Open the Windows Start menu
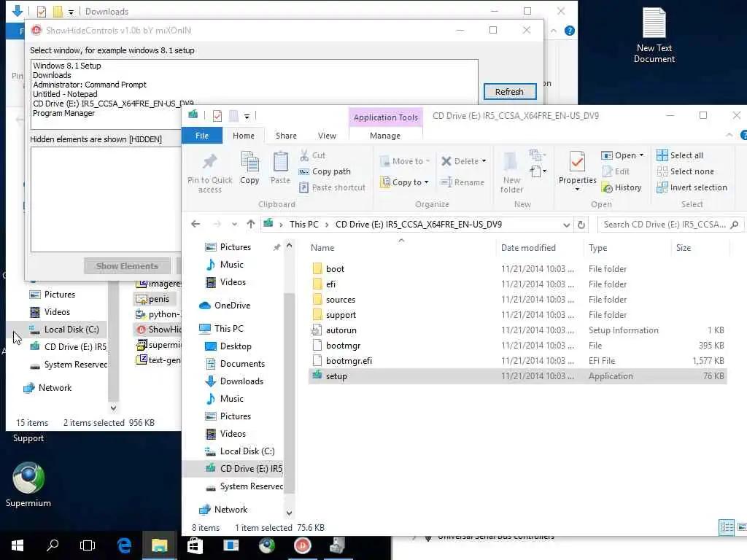This screenshot has height=560, width=747. [18, 545]
